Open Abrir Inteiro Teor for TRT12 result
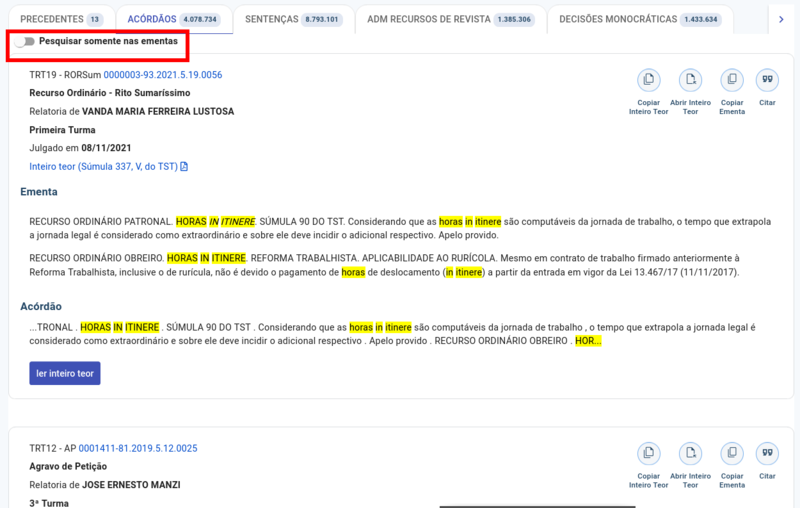800x508 pixels. point(690,453)
